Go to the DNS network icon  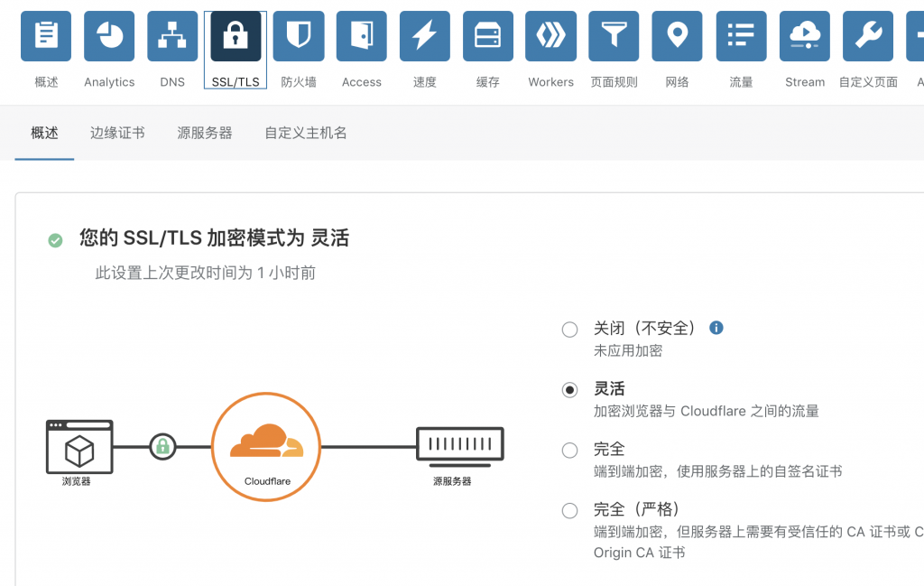pyautogui.click(x=172, y=36)
